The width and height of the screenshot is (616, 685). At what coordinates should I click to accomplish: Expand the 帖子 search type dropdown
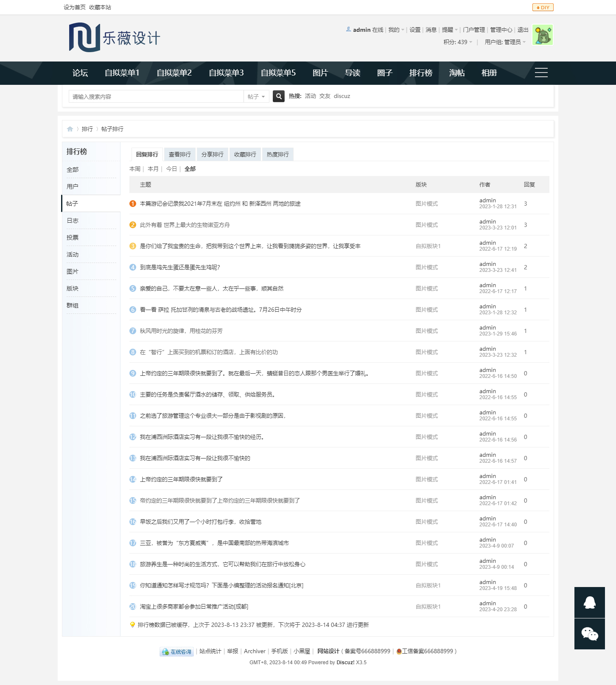tap(256, 97)
